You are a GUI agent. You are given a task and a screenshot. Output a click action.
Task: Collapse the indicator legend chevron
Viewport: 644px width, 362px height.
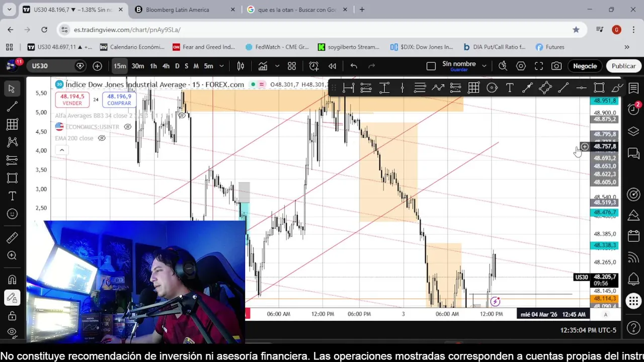pos(62,150)
